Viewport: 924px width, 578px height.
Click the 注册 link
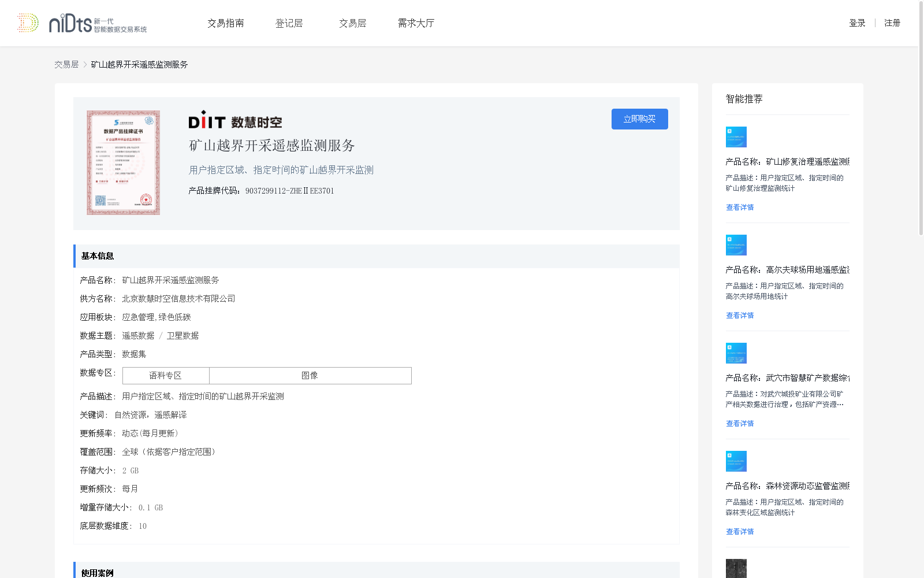[x=892, y=23]
